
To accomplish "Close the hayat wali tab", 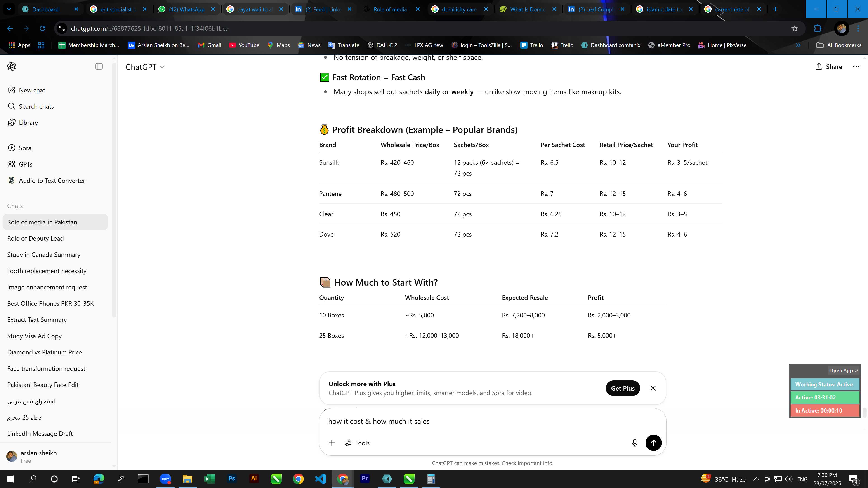I will [281, 9].
